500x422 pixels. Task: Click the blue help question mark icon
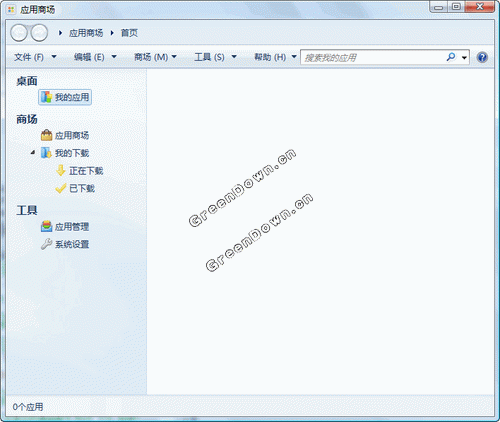click(482, 57)
